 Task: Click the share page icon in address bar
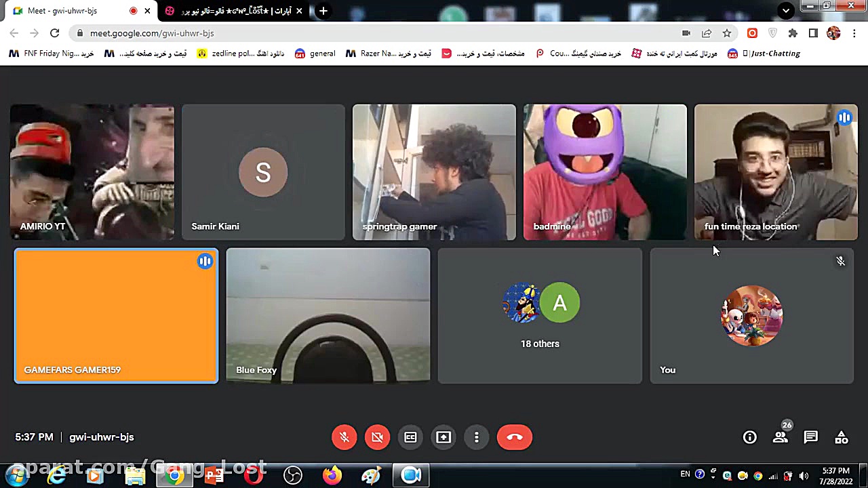[707, 33]
